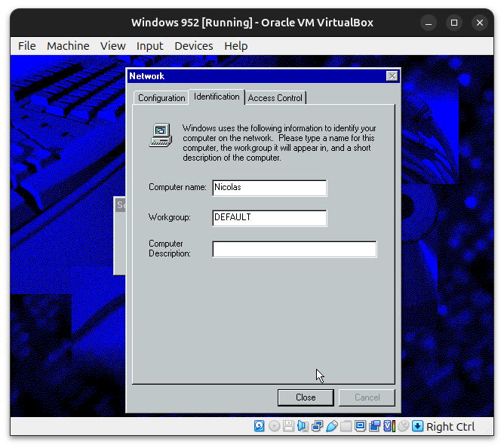Screen dimensions: 504x448
Task: Click the Workgroup field containing DEFAULT
Action: pyautogui.click(x=269, y=218)
